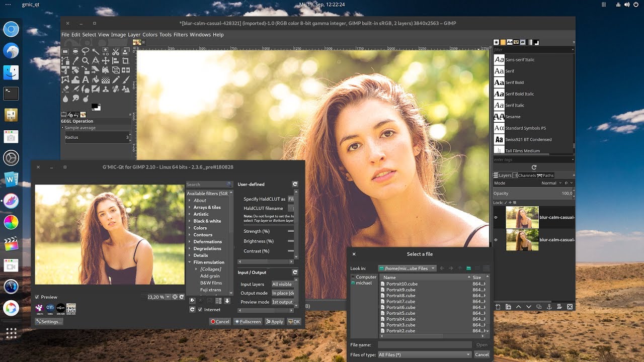Image resolution: width=644 pixels, height=362 pixels.
Task: Select the Measure compass tool
Action: pos(96,61)
